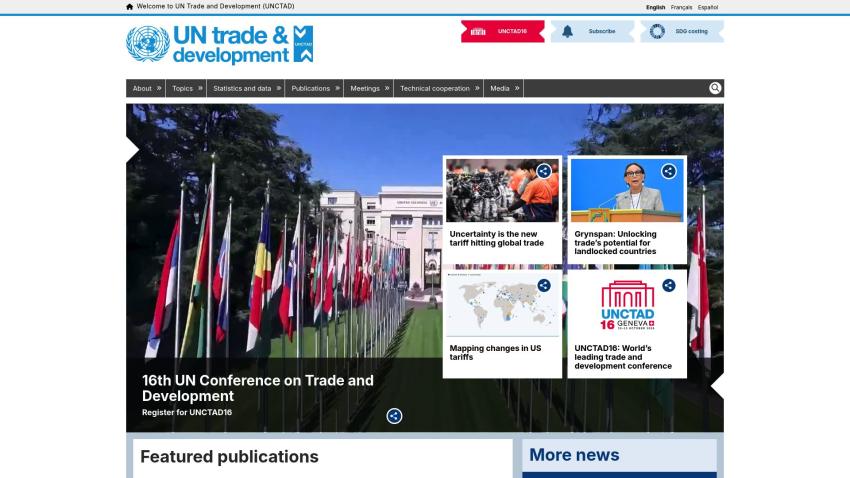Click the magnifier search icon

(715, 88)
